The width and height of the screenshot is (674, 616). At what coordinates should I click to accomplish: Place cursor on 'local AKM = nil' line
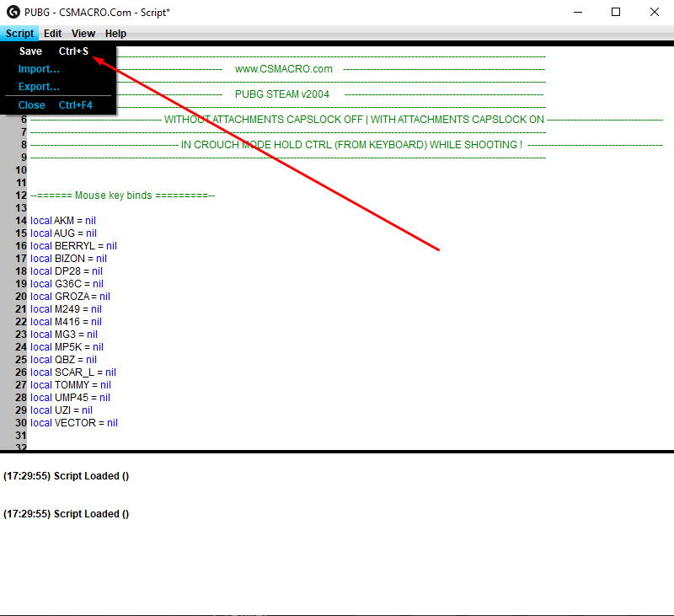tap(63, 221)
